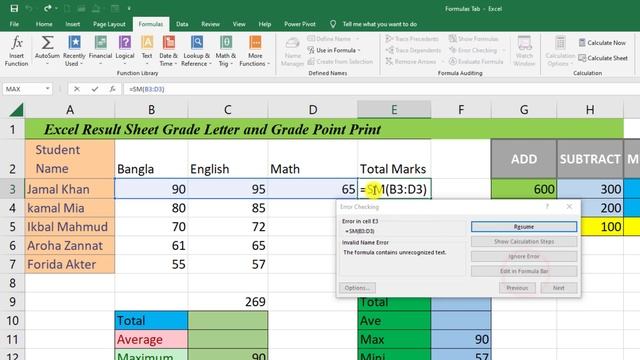The height and width of the screenshot is (360, 640).
Task: Click Ignore Error button
Action: click(524, 256)
